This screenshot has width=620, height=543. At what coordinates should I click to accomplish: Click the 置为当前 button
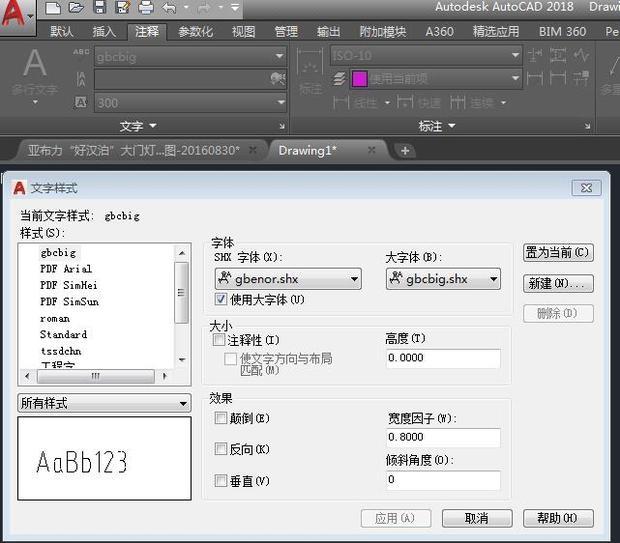[558, 253]
